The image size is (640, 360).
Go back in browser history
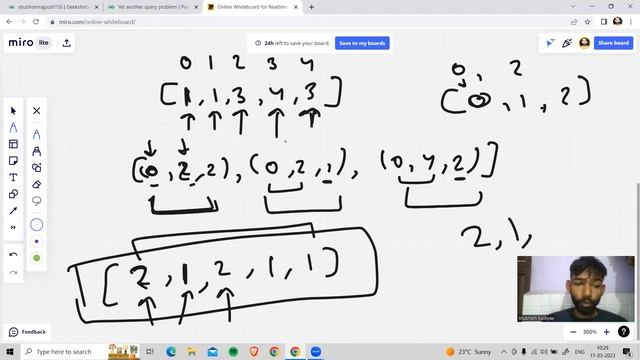point(9,22)
